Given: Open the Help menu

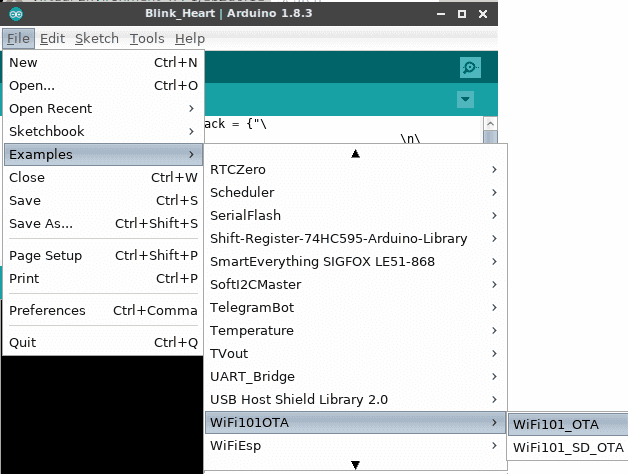Looking at the screenshot, I should coord(189,38).
